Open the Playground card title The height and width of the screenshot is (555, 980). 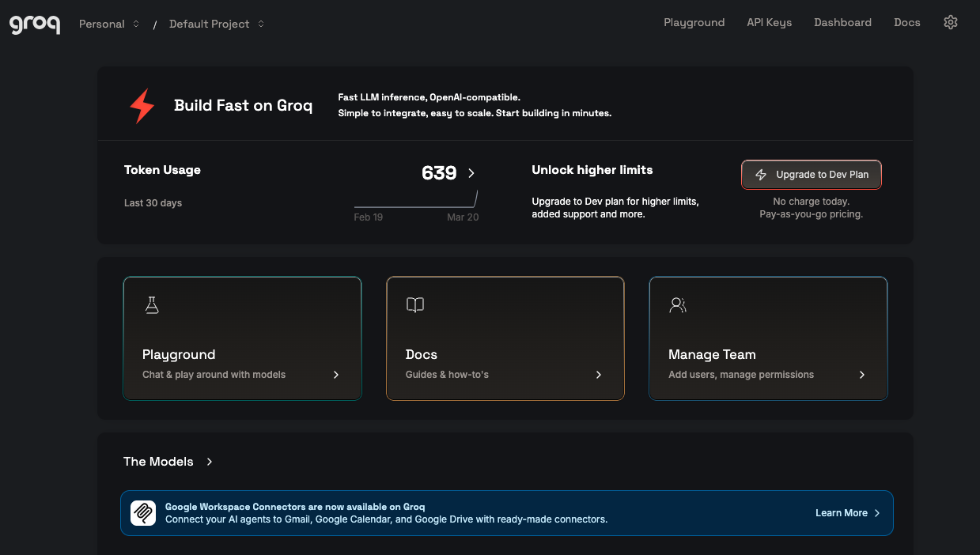pyautogui.click(x=179, y=355)
